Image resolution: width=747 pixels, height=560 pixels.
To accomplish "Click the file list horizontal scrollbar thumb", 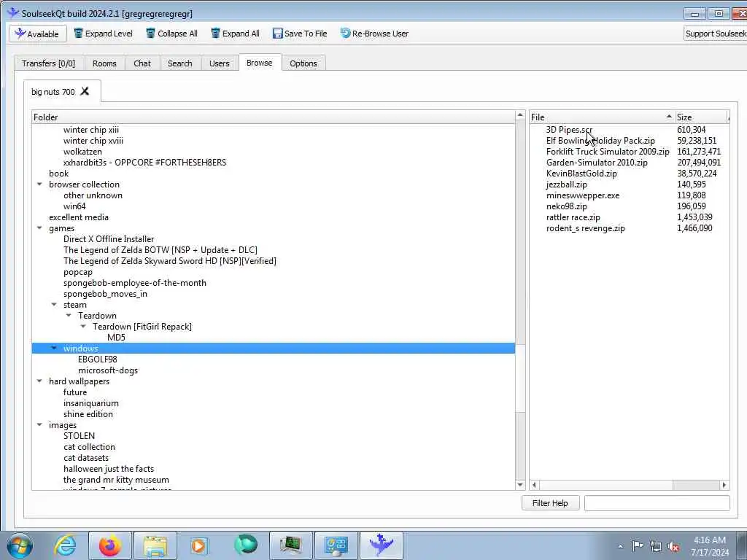I will click(x=606, y=485).
